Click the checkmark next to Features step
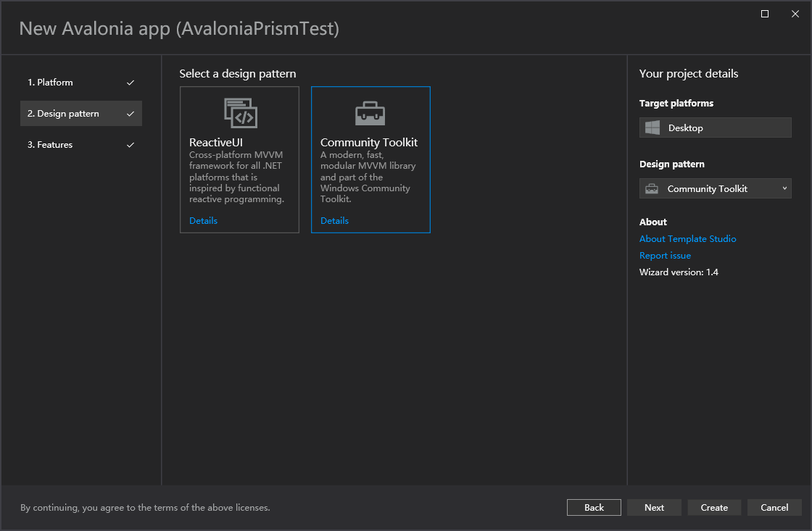 [x=130, y=145]
